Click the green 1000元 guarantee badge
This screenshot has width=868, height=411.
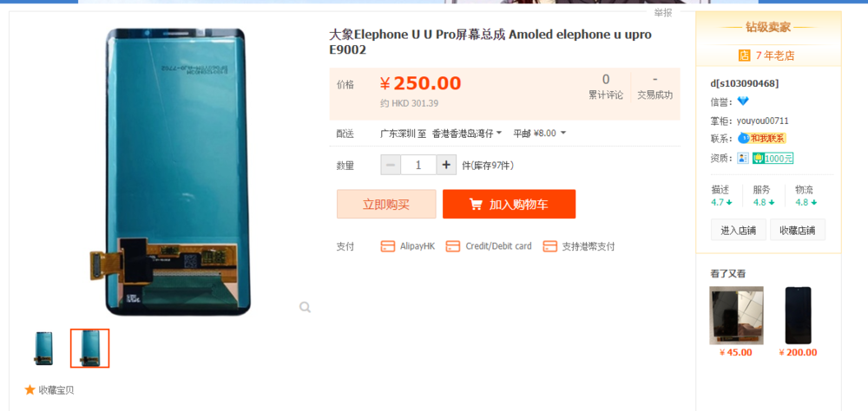click(x=773, y=158)
